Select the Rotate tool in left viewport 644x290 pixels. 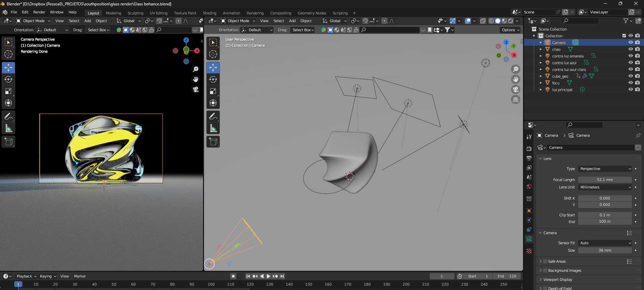coord(8,79)
